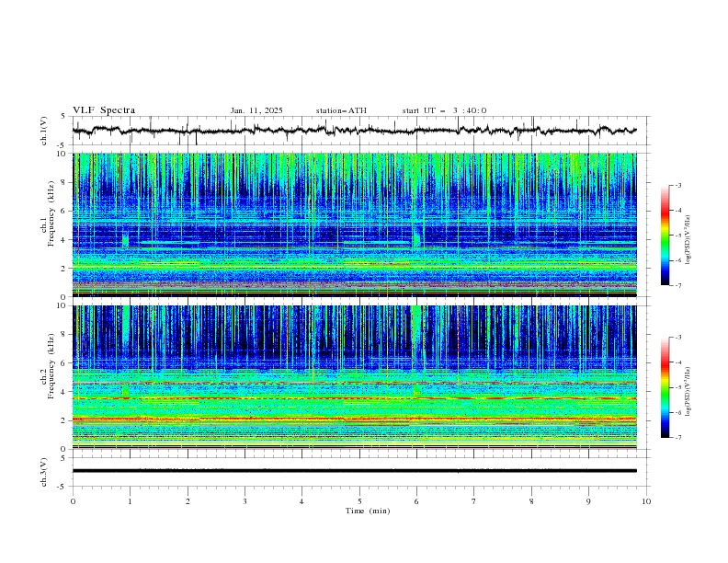Click the upper 'log(PSD)(V²/Hz)' color bar label
Image resolution: width=728 pixels, height=563 pixels.
pos(688,240)
